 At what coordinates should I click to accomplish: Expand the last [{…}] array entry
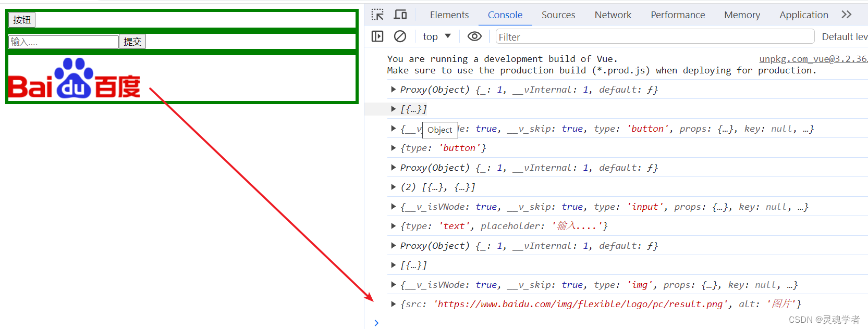[394, 265]
